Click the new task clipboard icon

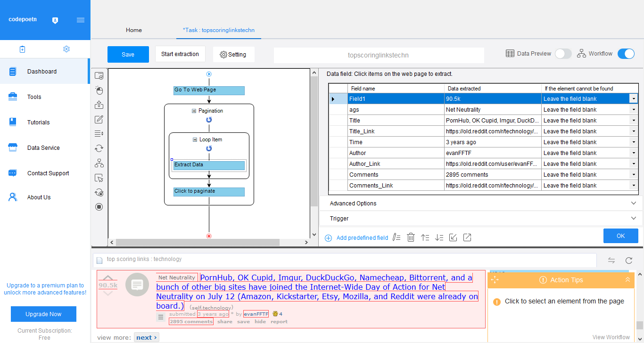click(22, 49)
